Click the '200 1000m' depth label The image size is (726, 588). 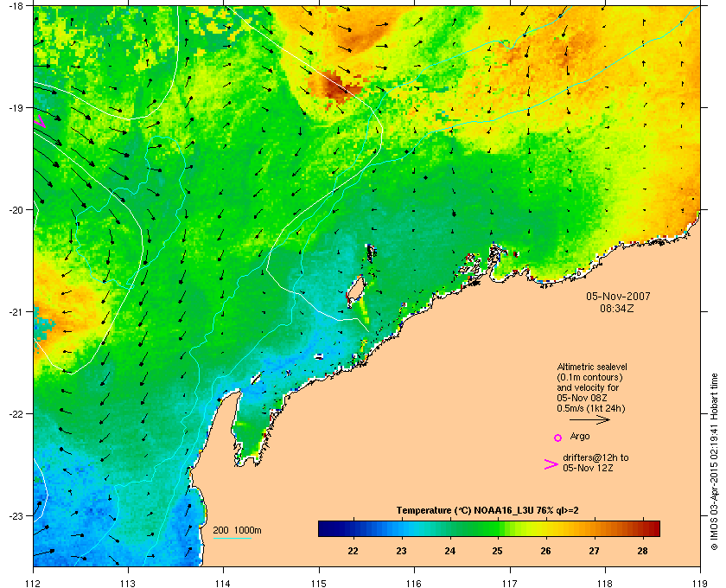click(237, 530)
